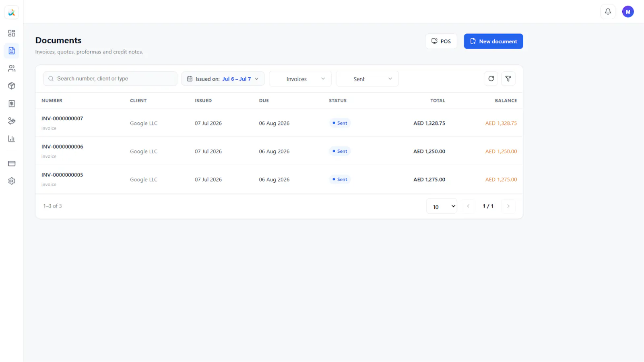Viewport: 644px width, 362px height.
Task: Create a New document
Action: pyautogui.click(x=493, y=41)
